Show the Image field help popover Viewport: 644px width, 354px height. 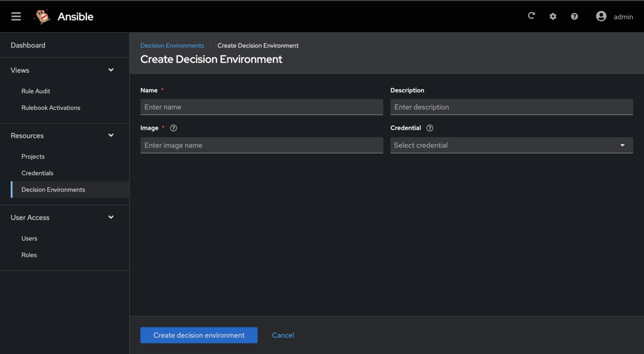(173, 128)
